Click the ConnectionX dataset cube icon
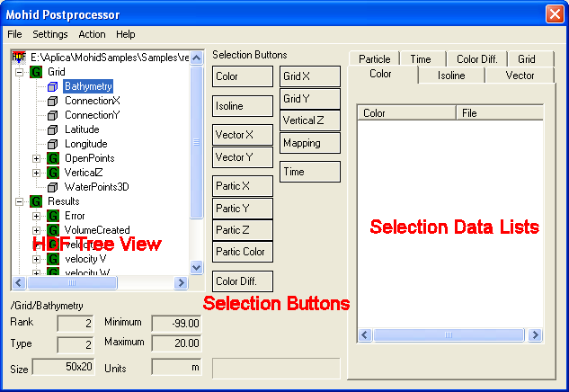Screen dimensions: 569x392 (x=52, y=101)
